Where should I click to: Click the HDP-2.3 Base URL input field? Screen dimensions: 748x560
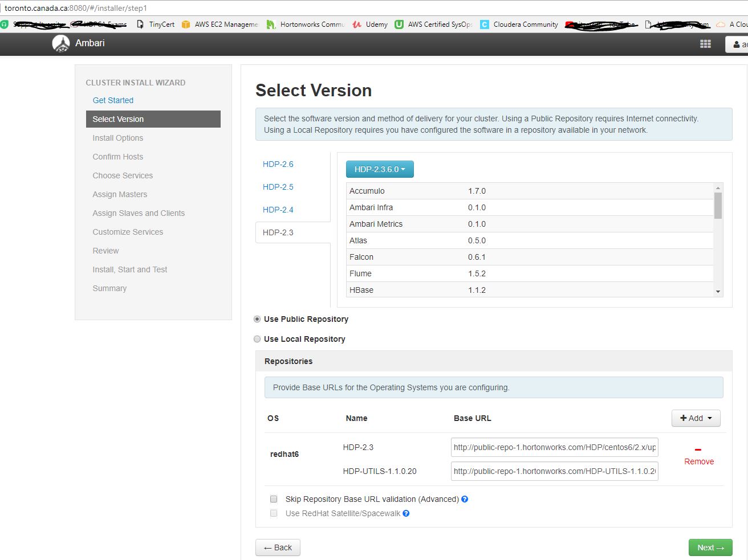point(554,447)
